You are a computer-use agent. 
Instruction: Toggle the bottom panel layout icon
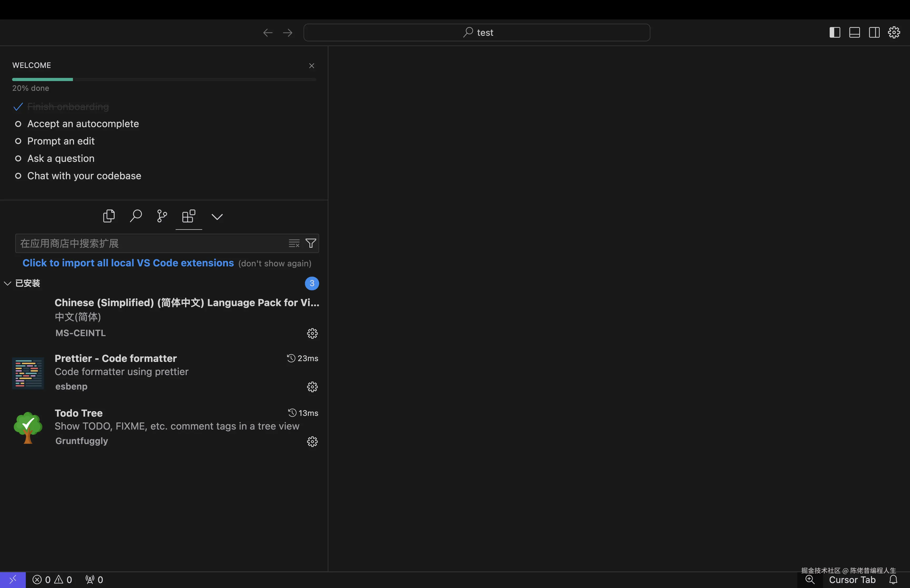pos(855,32)
